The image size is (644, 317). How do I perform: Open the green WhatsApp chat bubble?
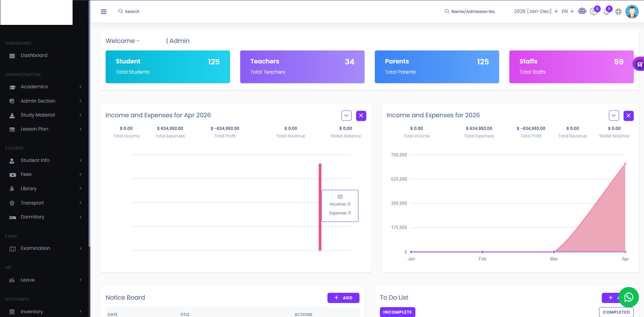click(x=629, y=297)
